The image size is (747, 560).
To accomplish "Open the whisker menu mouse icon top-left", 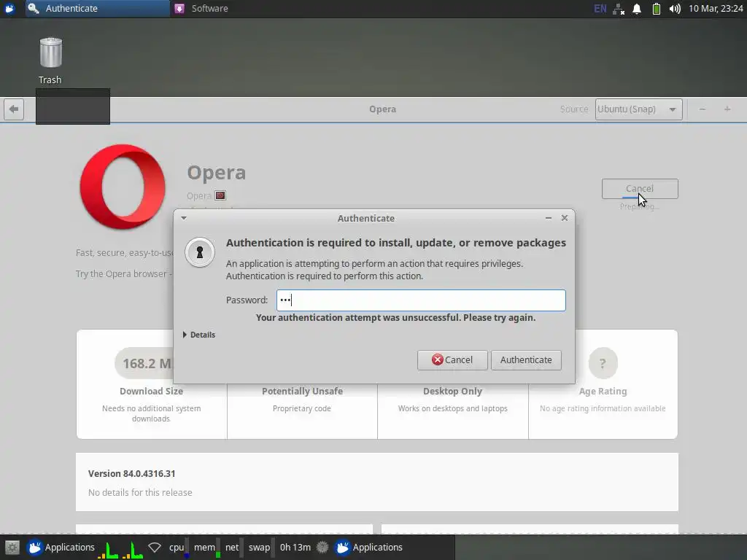I will 10,9.
